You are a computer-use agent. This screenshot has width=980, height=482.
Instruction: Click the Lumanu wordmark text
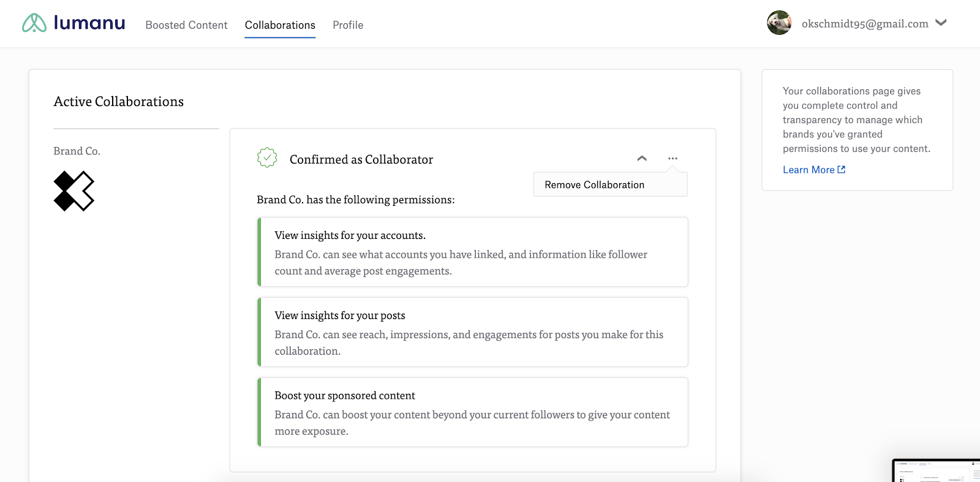coord(89,23)
